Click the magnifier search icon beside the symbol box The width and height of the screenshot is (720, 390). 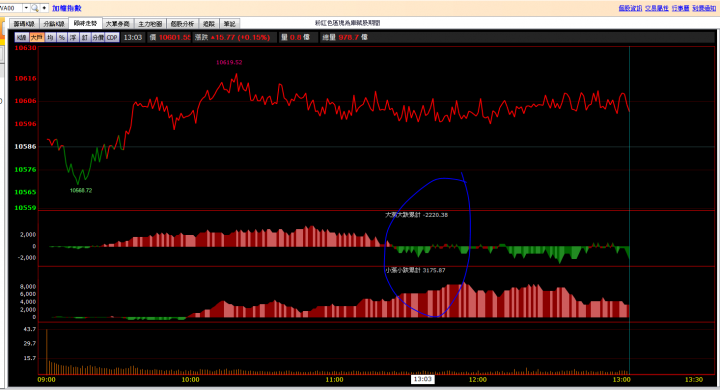34,8
